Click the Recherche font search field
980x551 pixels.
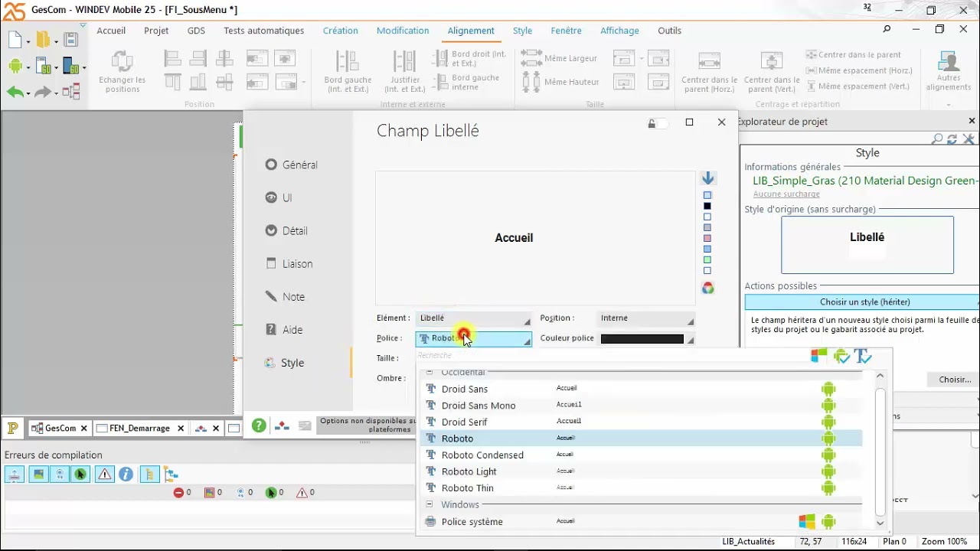(611, 356)
